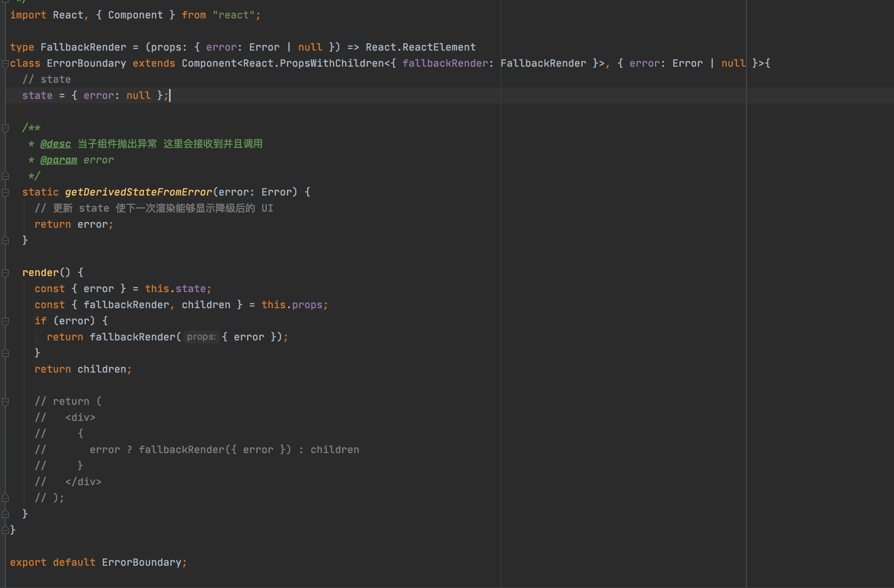Collapse the ErrorBoundary class with its gutter fold marker
894x588 pixels.
pyautogui.click(x=5, y=64)
